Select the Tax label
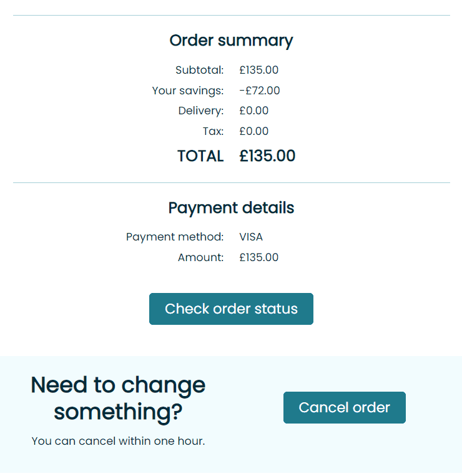 pos(213,131)
